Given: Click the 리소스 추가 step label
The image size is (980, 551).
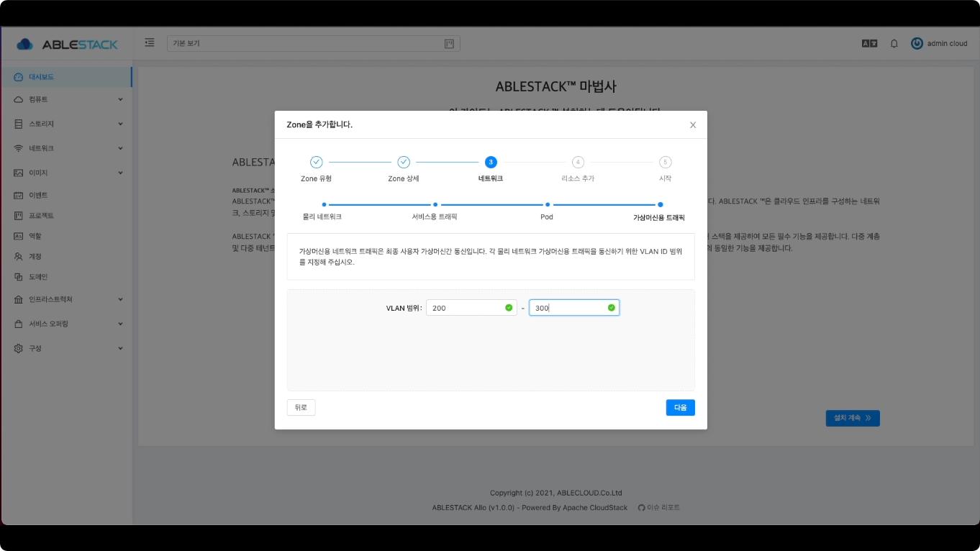Looking at the screenshot, I should 578,178.
